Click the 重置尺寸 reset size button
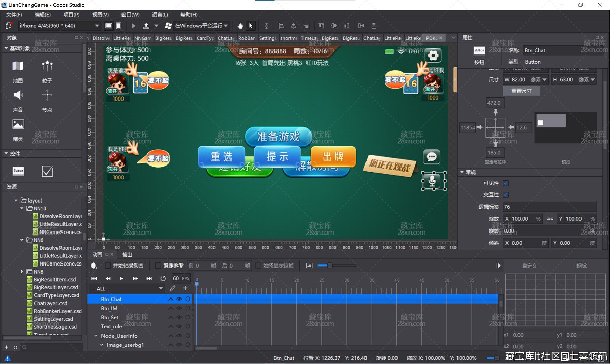The image size is (610, 364). click(521, 91)
